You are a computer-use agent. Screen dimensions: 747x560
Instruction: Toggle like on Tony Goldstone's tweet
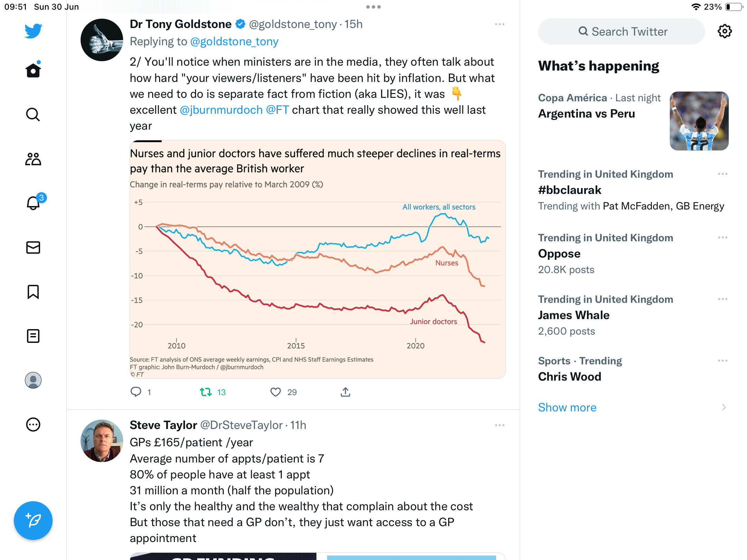pyautogui.click(x=276, y=392)
